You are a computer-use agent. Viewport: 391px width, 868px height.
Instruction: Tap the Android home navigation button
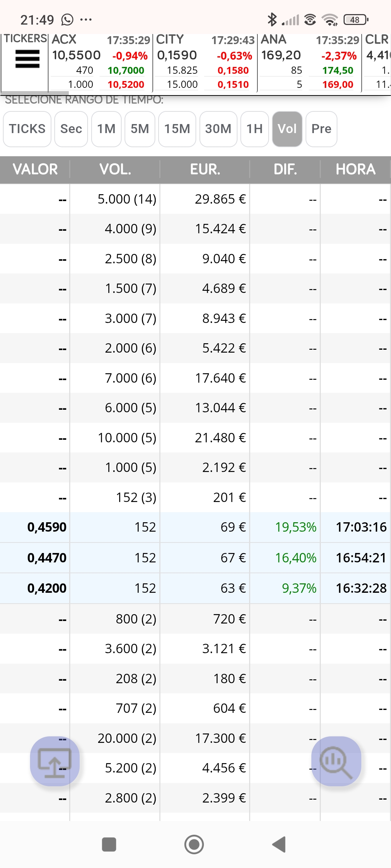point(194,844)
